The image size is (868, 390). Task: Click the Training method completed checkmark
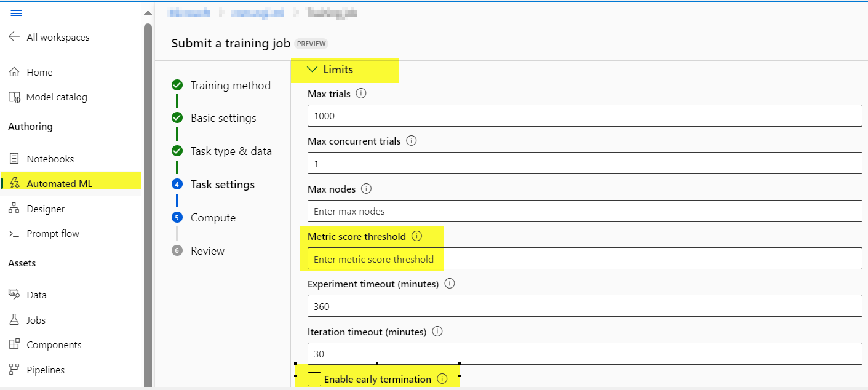pos(177,85)
